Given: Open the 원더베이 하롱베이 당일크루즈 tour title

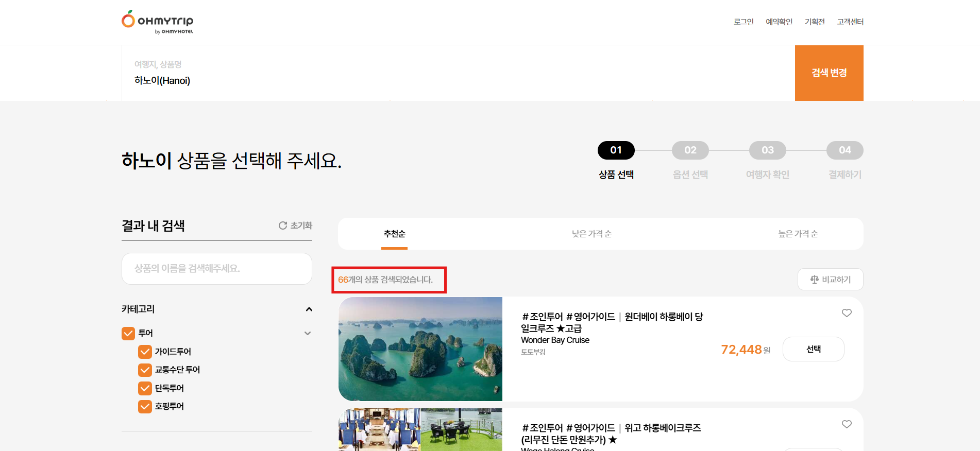Looking at the screenshot, I should (x=612, y=322).
